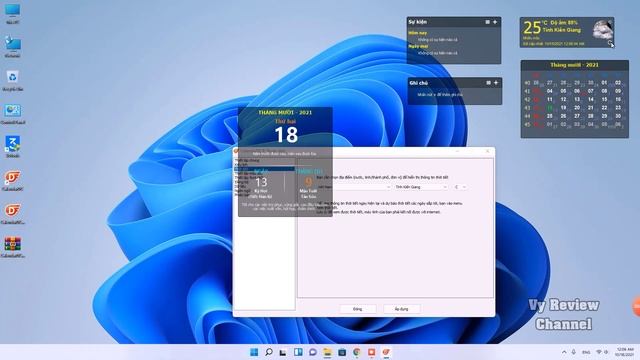Image resolution: width=640 pixels, height=360 pixels.
Task: Open the Windows Start menu
Action: [x=254, y=352]
